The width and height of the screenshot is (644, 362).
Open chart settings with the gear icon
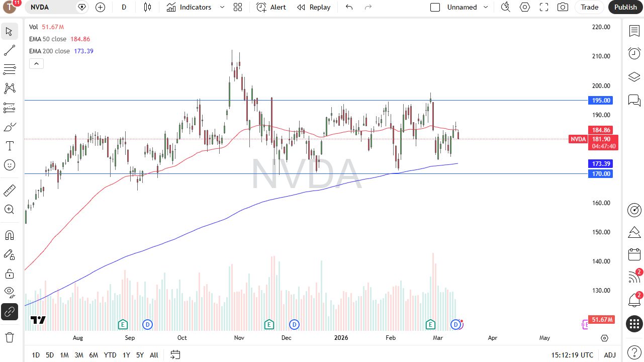click(x=524, y=7)
